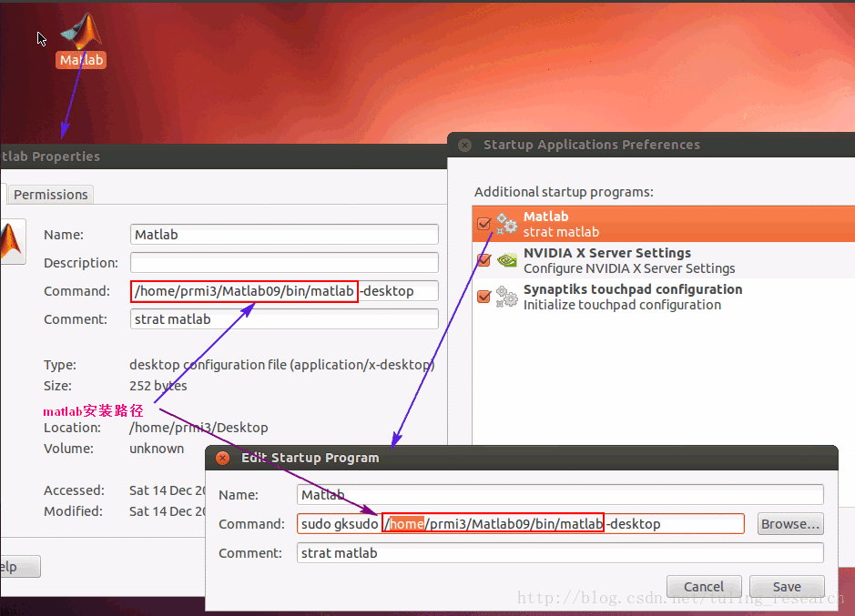This screenshot has width=855, height=616.
Task: Click the Command field in Matlab Properties
Action: pyautogui.click(x=284, y=291)
